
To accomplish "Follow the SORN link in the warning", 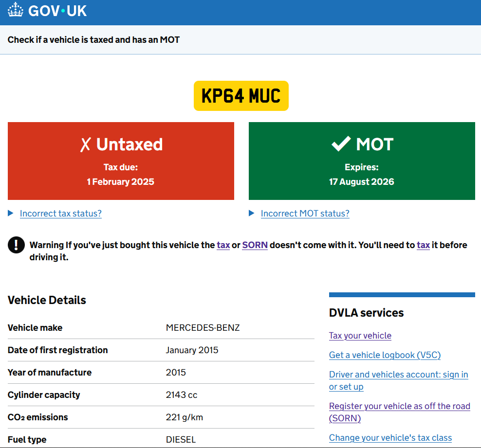I will point(255,245).
